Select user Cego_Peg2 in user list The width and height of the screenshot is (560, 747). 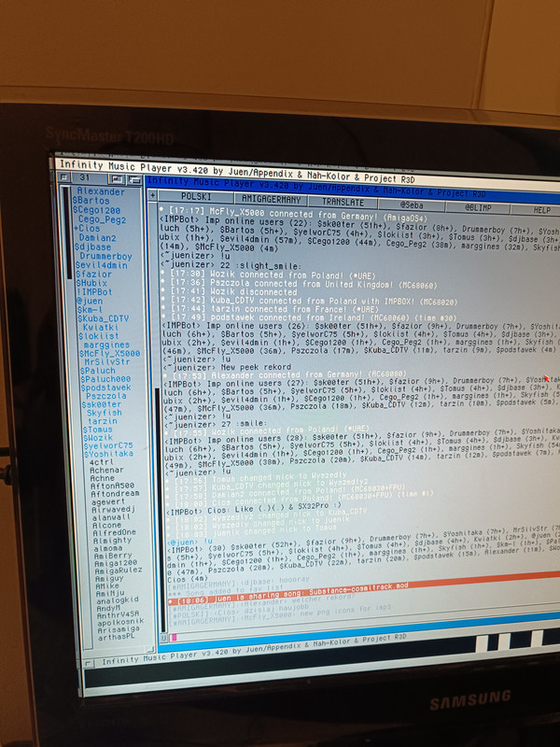point(103,219)
